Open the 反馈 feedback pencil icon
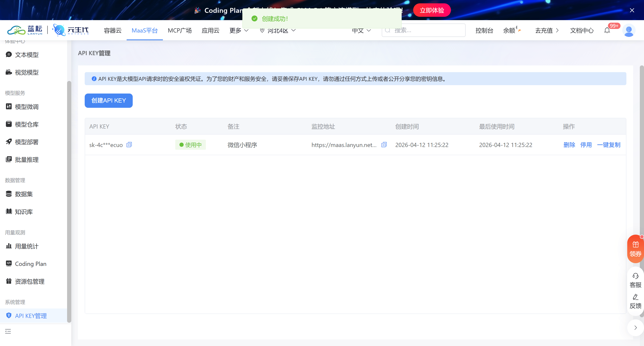 635,297
